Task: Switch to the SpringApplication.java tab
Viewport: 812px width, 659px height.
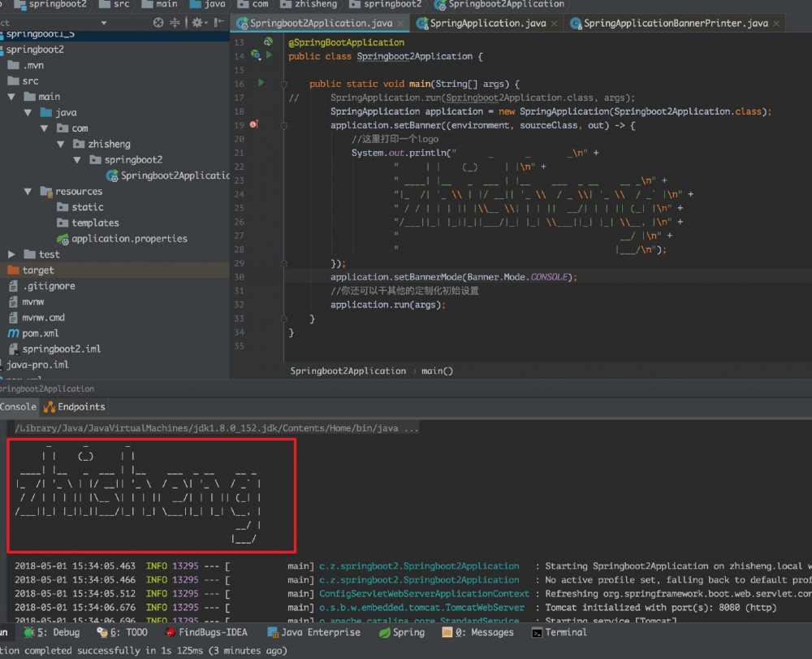Action: pos(487,24)
